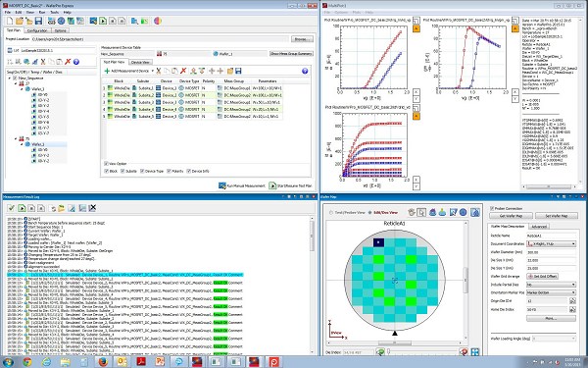Image resolution: width=588 pixels, height=368 pixels.
Task: Click the blue globe icon in main toolbar
Action: [61, 21]
